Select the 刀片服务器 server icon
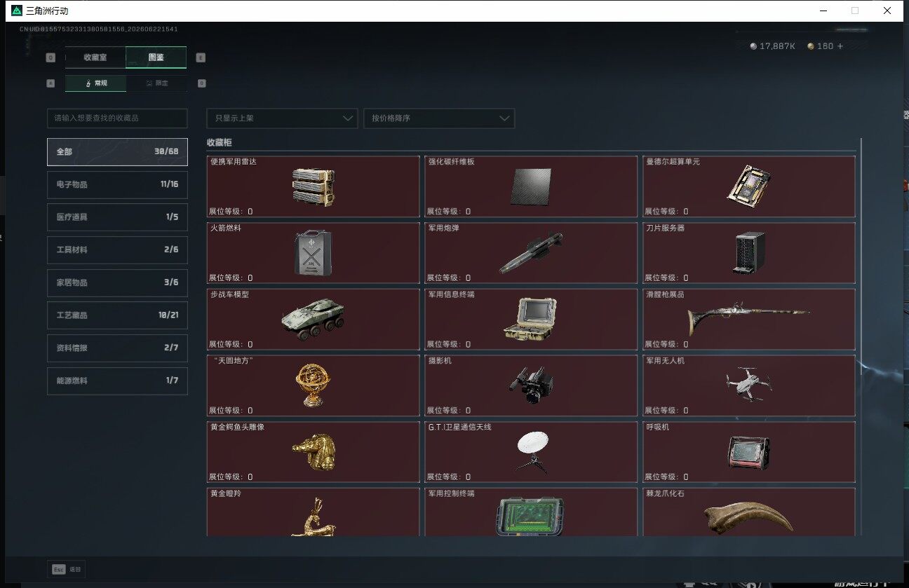 click(749, 252)
